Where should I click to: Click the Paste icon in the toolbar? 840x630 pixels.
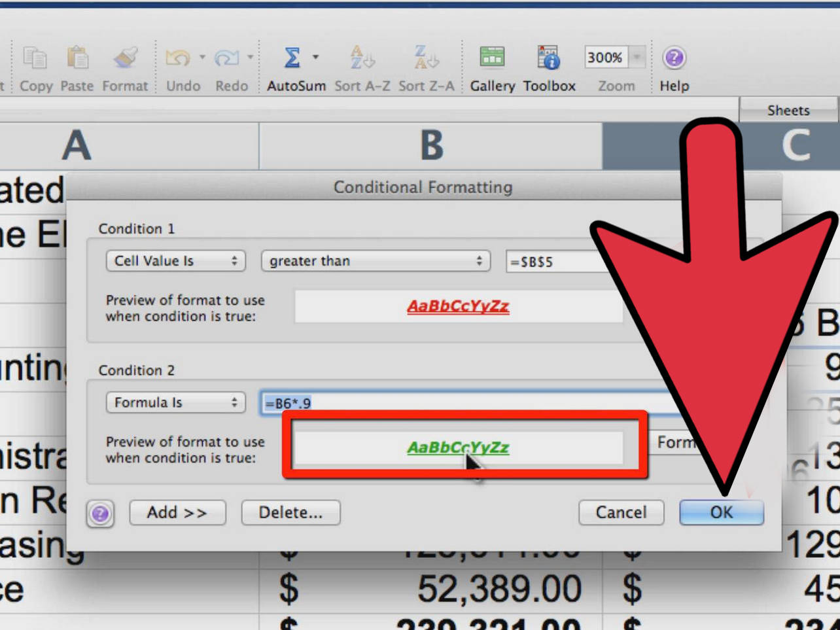pos(77,59)
